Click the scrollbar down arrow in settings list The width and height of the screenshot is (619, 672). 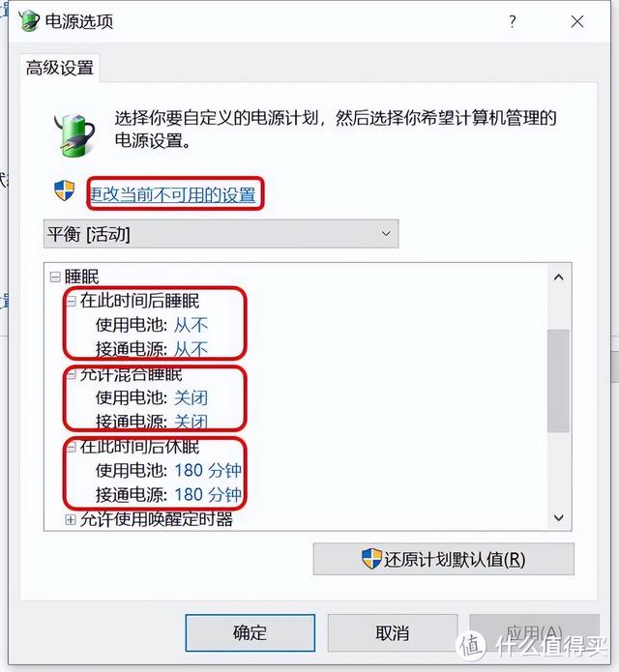point(559,517)
